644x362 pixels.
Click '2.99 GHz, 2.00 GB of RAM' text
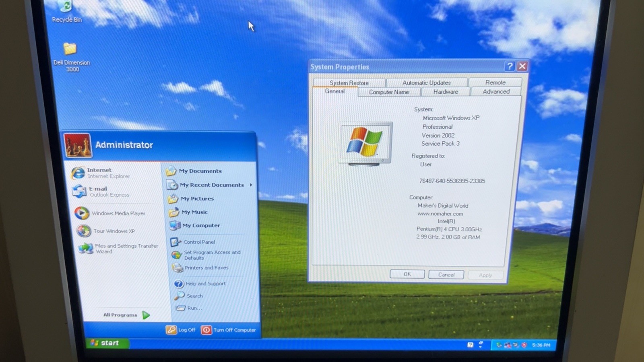coord(448,237)
